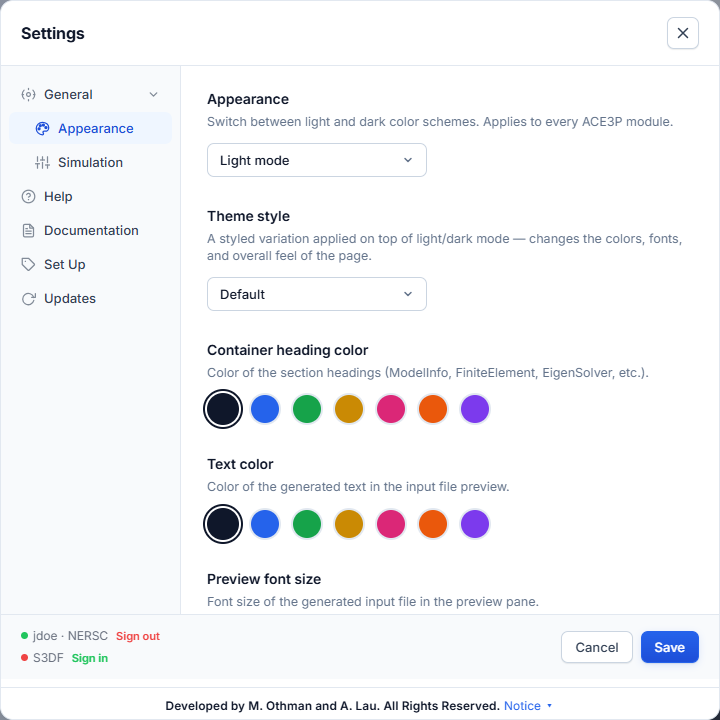
Task: Pick pink Container heading color
Action: [391, 409]
